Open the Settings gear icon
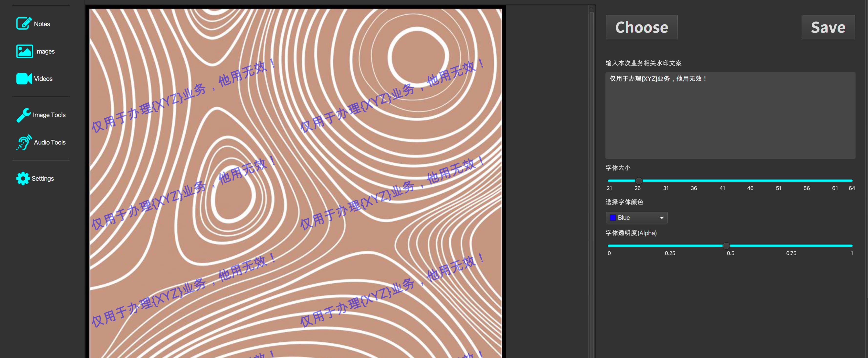The image size is (868, 358). click(23, 179)
